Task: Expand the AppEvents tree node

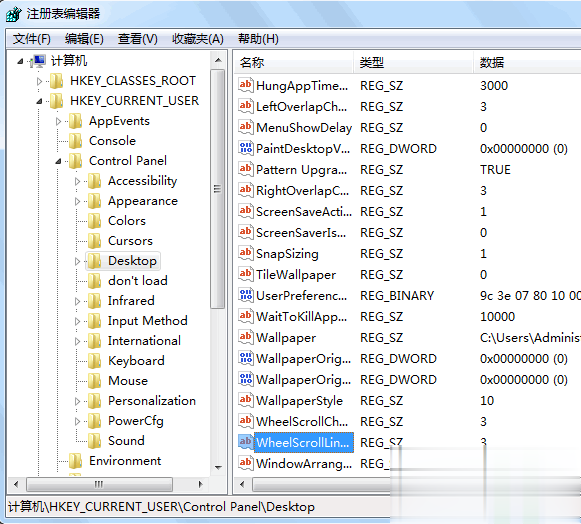Action: [58, 121]
